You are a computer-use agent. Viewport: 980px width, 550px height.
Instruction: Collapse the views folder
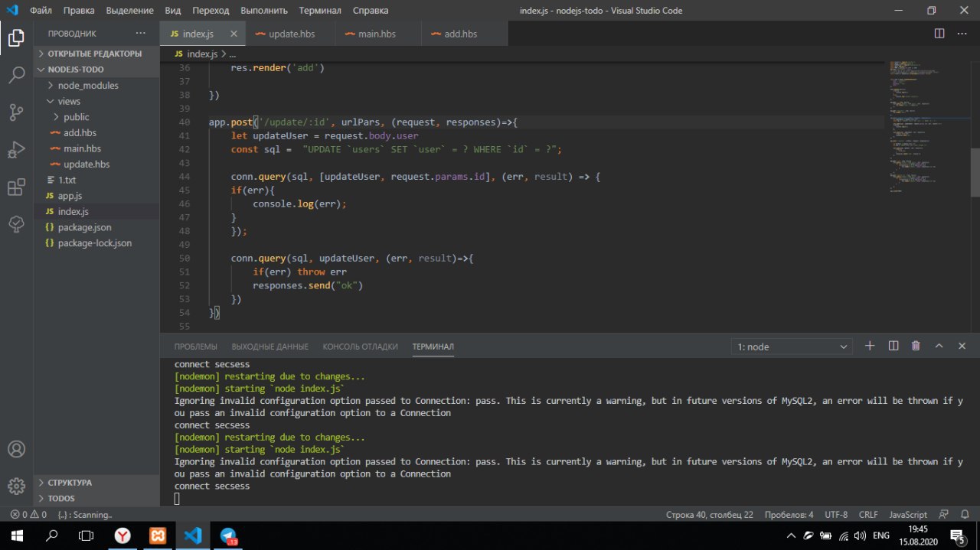(97, 101)
